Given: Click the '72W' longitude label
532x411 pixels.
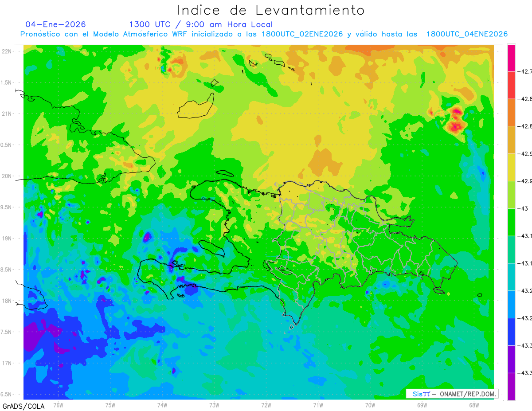Looking at the screenshot, I should point(266,405).
